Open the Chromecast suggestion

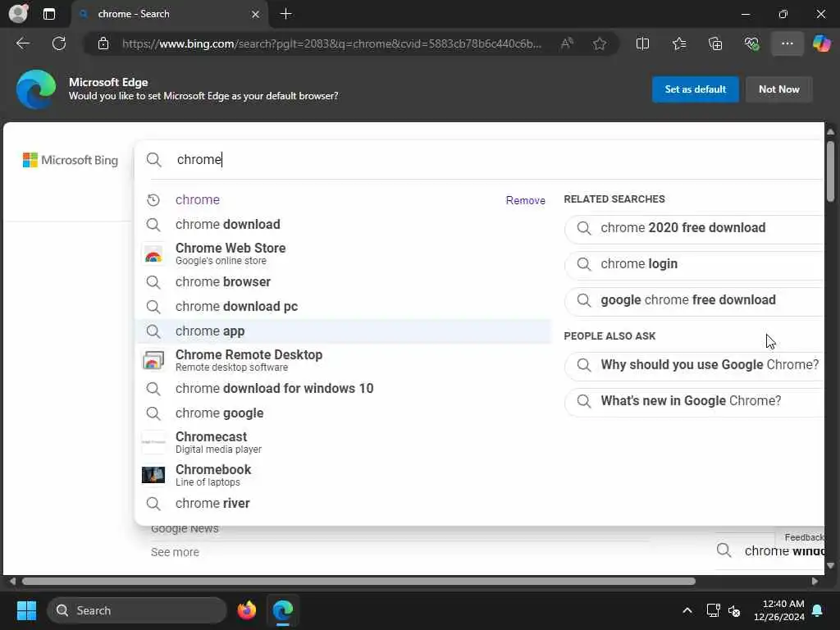tap(342, 442)
